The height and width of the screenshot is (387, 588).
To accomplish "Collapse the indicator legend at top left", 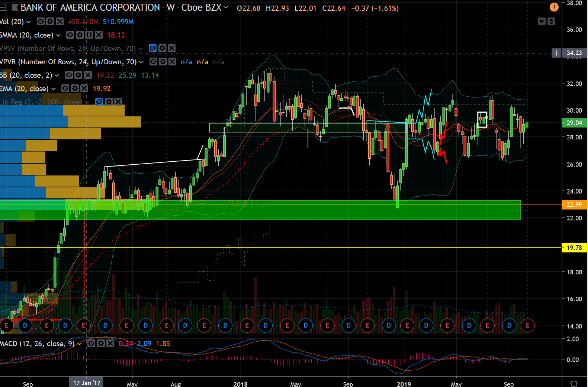I will (x=3, y=7).
